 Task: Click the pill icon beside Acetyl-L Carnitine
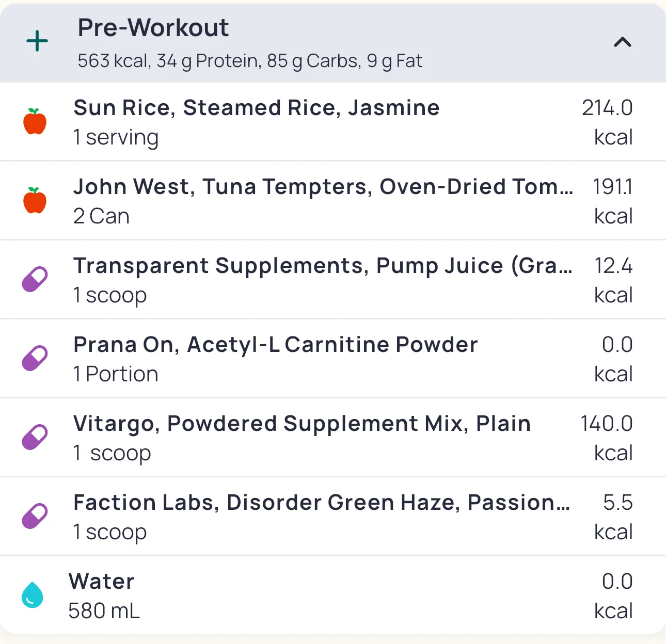35,359
